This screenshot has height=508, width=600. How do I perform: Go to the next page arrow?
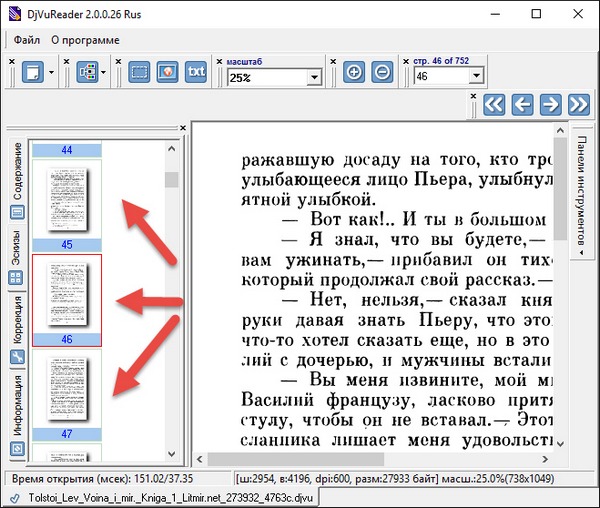[551, 104]
